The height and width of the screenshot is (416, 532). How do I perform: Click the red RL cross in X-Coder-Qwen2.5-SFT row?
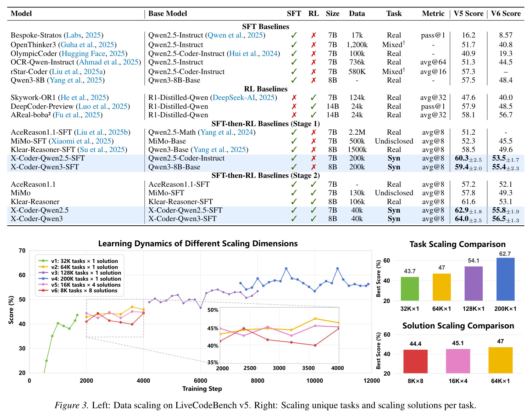click(314, 158)
